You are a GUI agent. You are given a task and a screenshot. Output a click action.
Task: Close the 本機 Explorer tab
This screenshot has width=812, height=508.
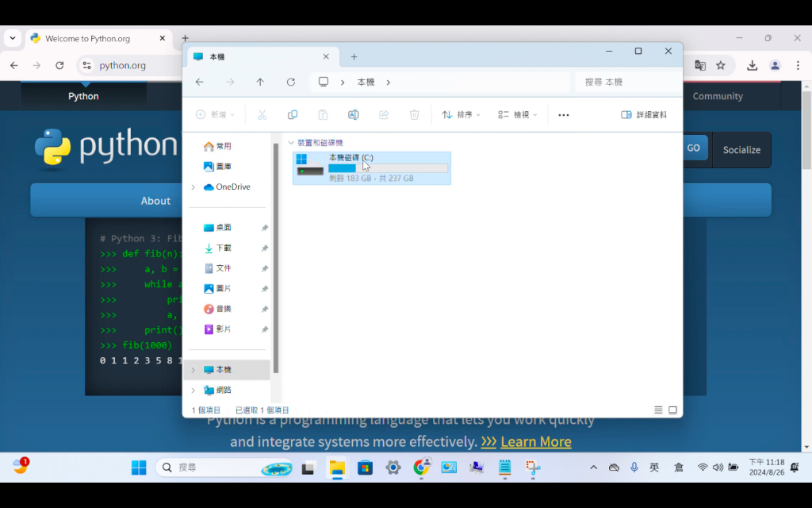click(326, 56)
